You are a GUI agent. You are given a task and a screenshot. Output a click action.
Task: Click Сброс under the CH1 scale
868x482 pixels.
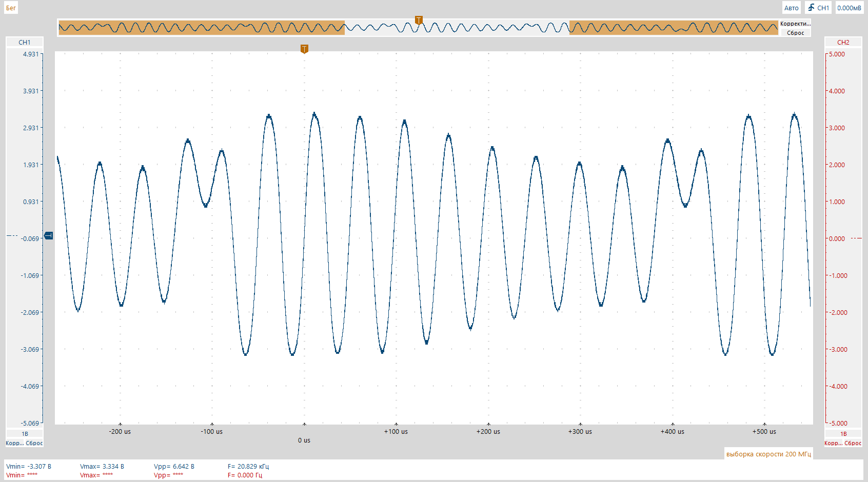[x=34, y=443]
